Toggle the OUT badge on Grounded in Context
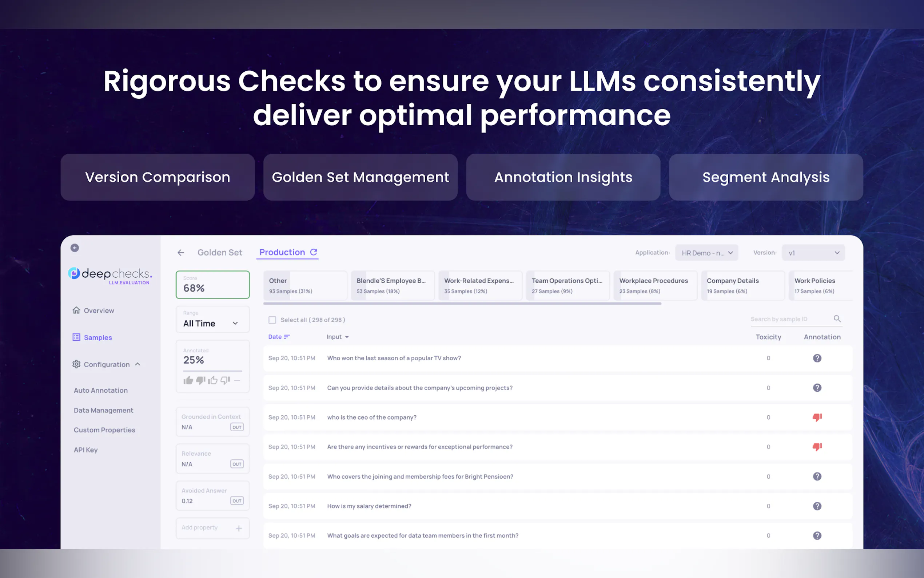 (x=237, y=427)
